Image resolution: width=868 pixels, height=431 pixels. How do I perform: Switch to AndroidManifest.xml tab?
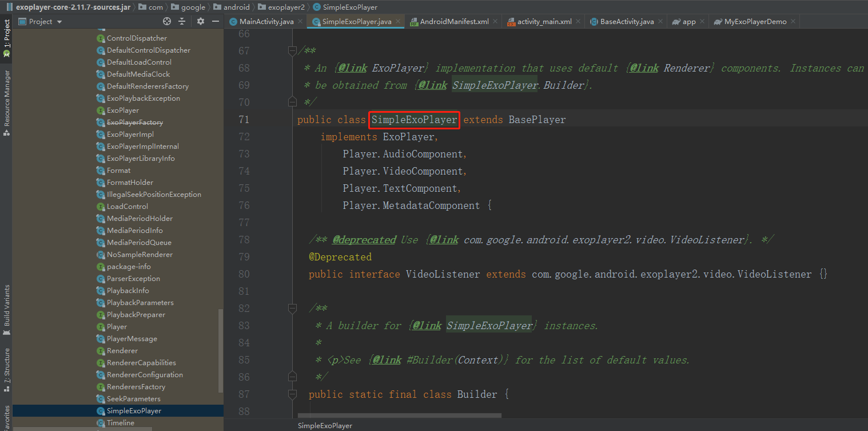coord(454,22)
